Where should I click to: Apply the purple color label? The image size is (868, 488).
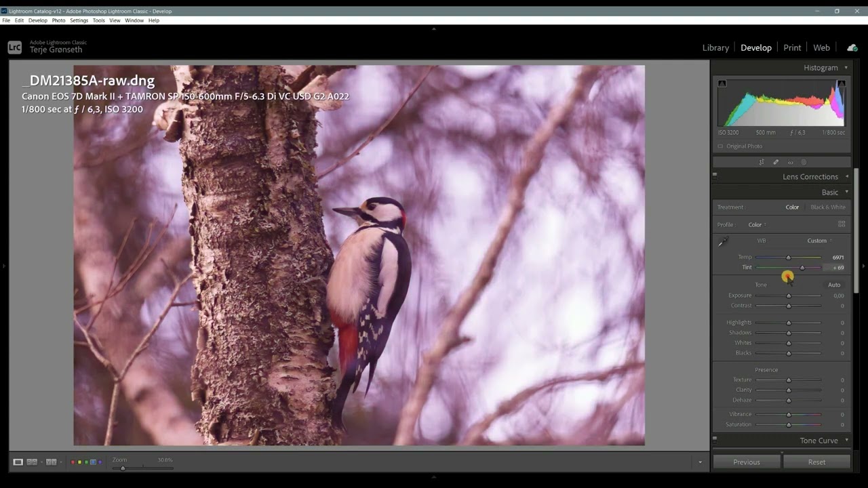100,462
